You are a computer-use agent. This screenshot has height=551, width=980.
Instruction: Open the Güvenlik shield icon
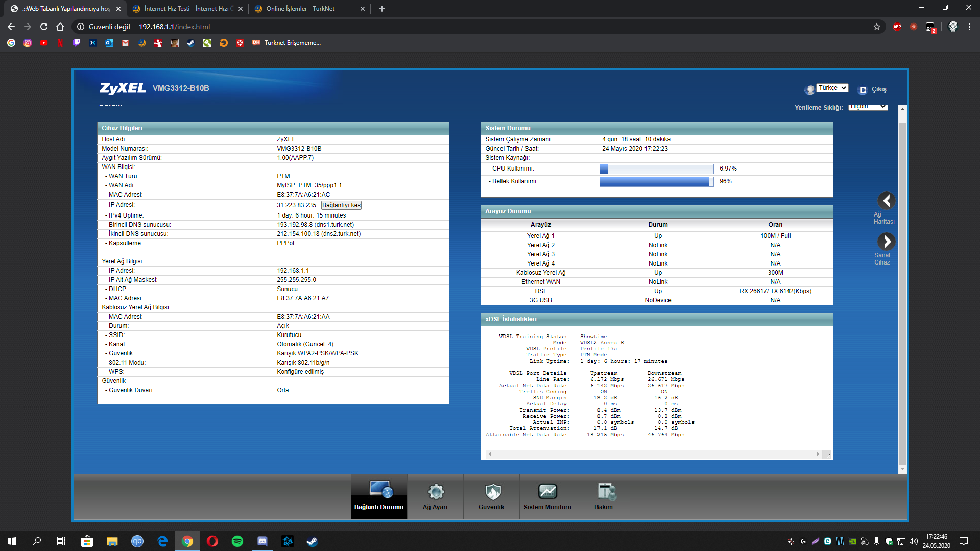(x=492, y=491)
